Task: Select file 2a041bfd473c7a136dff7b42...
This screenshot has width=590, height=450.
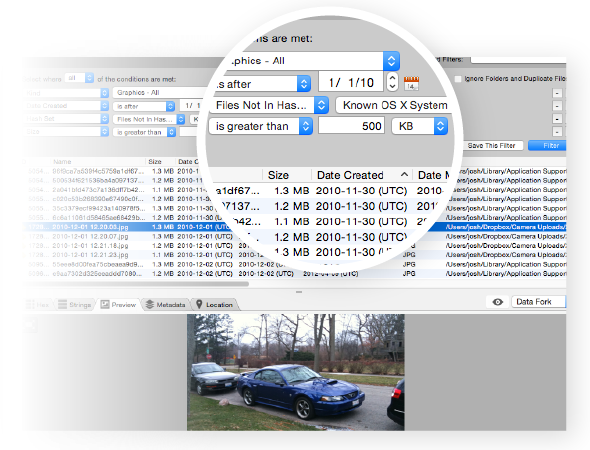Action: (x=98, y=190)
